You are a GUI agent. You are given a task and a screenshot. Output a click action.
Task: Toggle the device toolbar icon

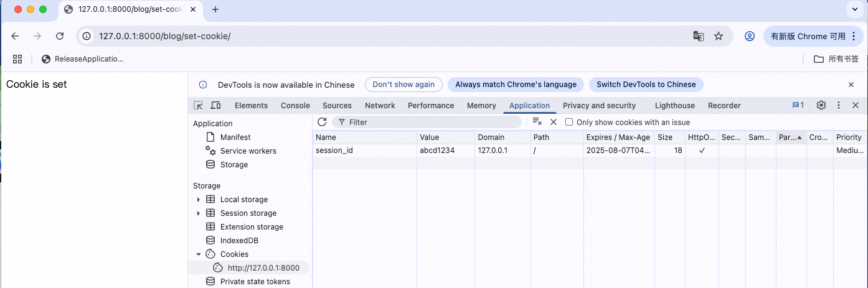click(215, 105)
